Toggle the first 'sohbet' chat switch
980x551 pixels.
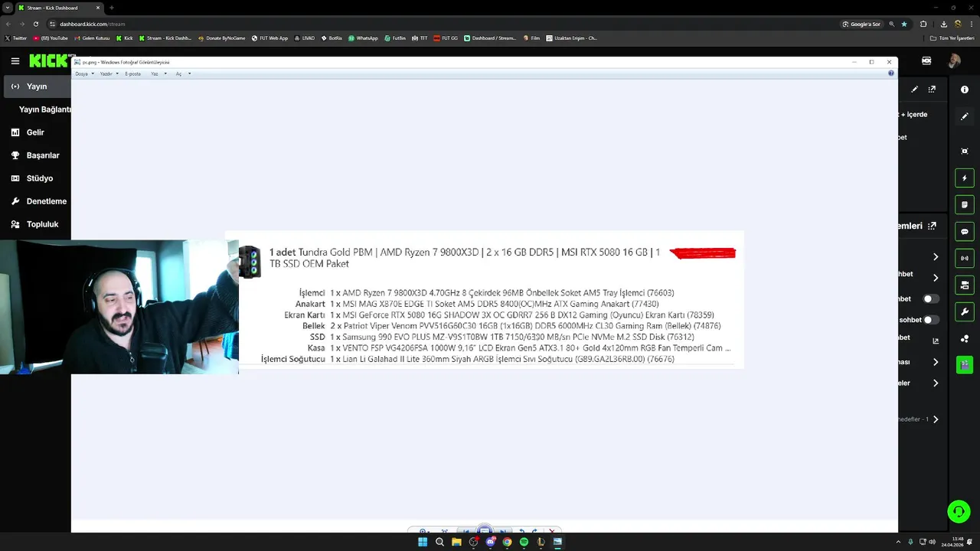(x=931, y=299)
